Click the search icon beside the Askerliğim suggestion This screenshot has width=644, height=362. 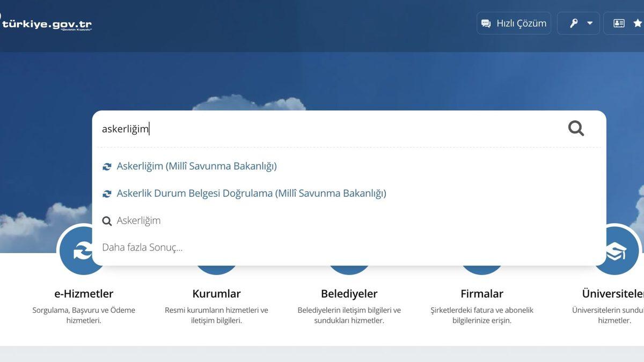(x=106, y=220)
